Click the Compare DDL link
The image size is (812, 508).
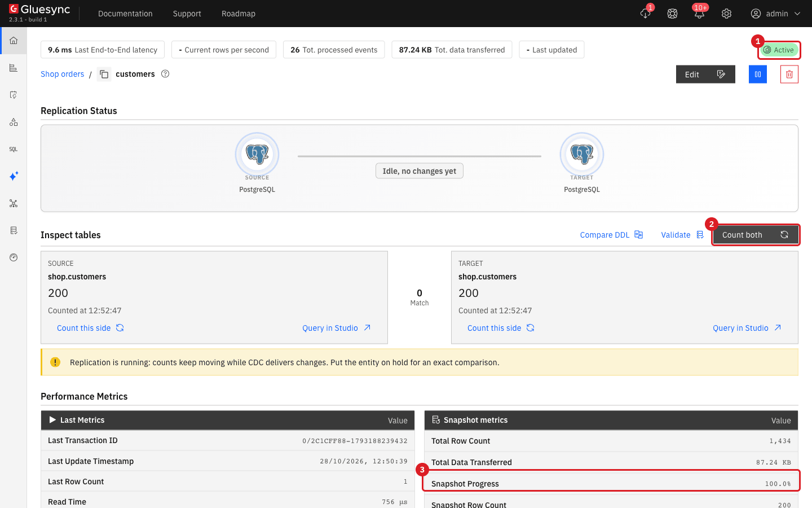611,235
